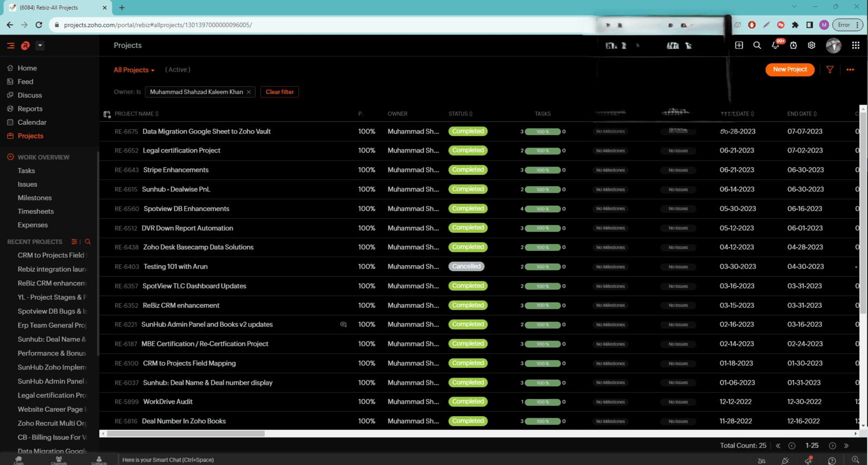
Task: Open Expenses under Work Overview
Action: tap(33, 225)
